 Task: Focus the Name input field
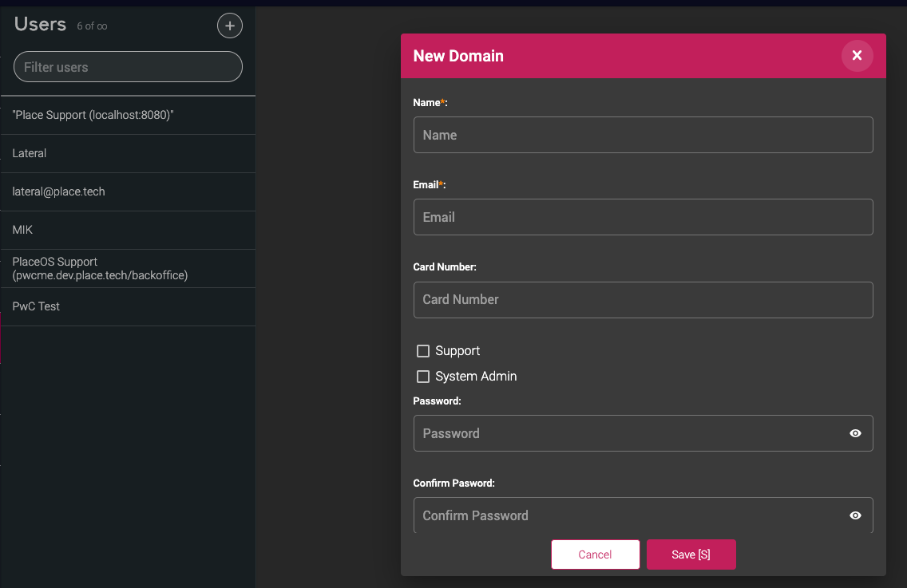click(x=643, y=135)
